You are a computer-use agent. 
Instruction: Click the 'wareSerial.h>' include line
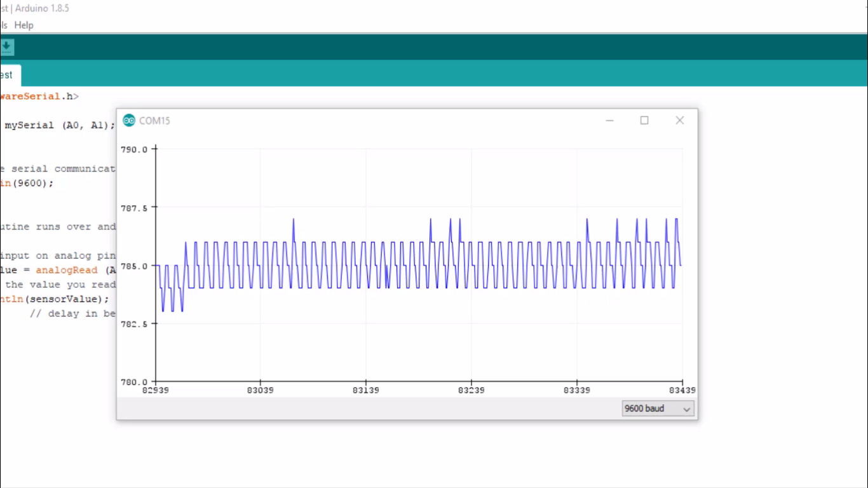(x=39, y=97)
